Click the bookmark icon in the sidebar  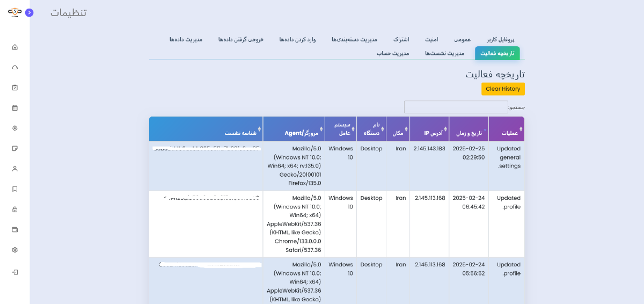point(15,189)
